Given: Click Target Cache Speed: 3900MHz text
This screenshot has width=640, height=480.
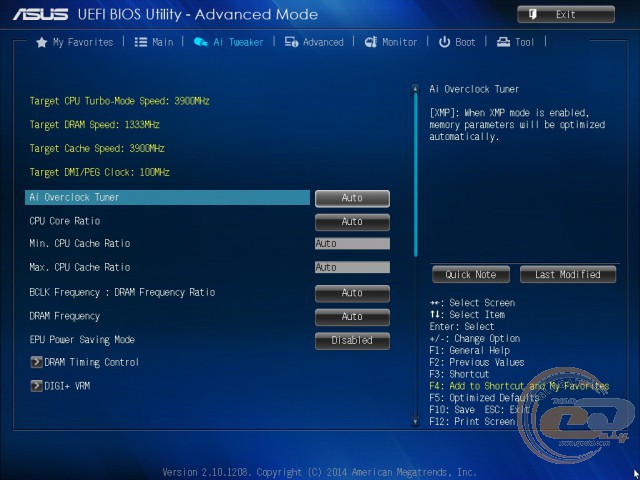Looking at the screenshot, I should click(97, 148).
